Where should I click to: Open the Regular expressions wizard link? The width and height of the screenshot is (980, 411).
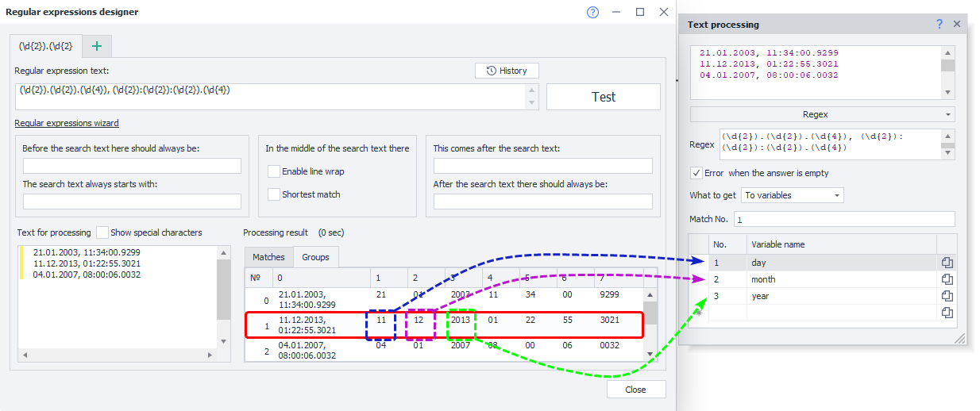tap(67, 123)
